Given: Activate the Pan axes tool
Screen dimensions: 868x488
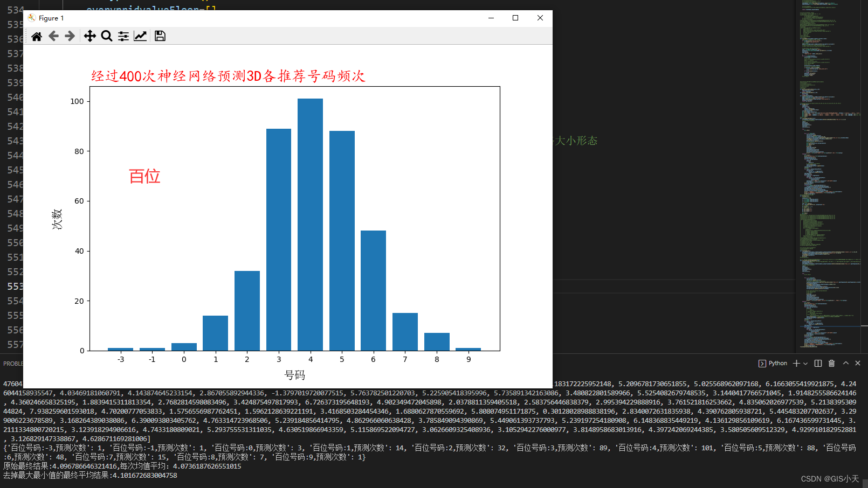Looking at the screenshot, I should click(x=90, y=36).
